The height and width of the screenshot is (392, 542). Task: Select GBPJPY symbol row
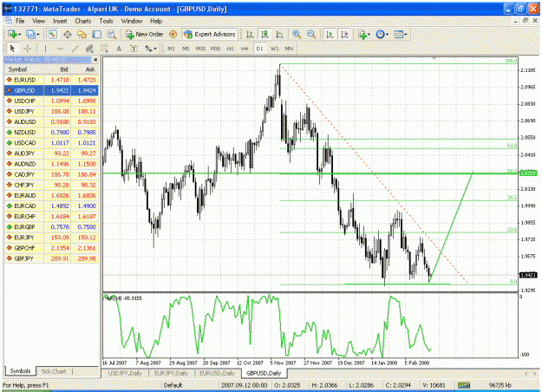[51, 258]
